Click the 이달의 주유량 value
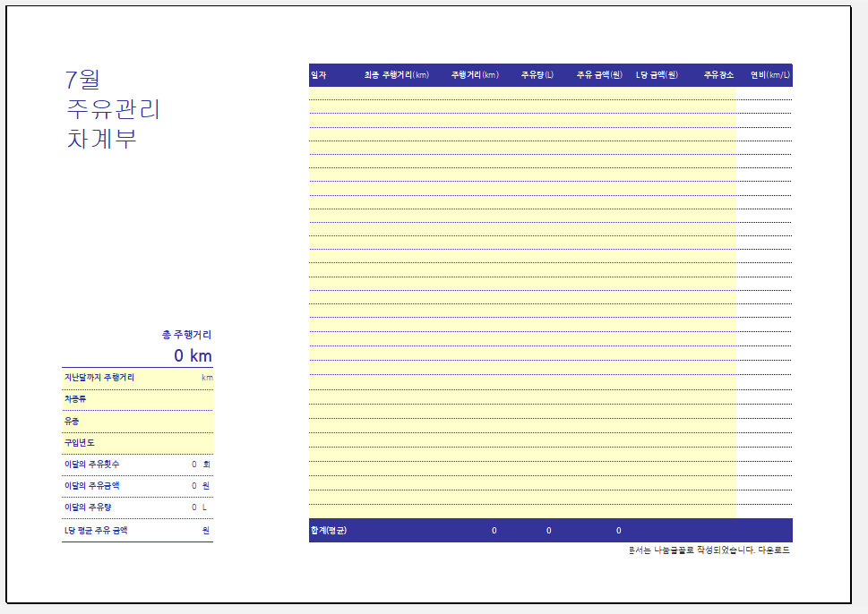 pyautogui.click(x=193, y=507)
